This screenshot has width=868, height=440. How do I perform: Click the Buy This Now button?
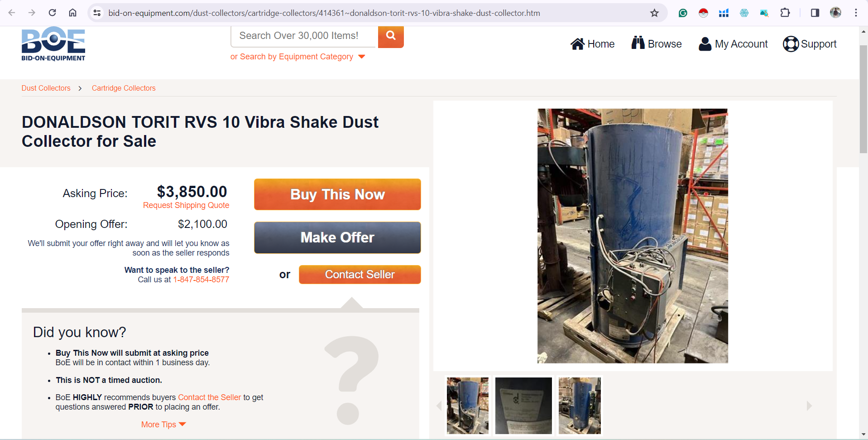coord(337,194)
